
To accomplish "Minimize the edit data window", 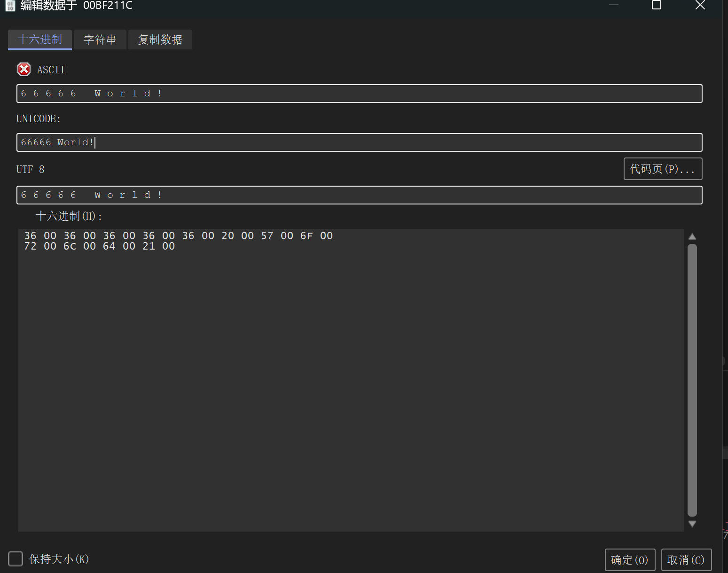I will 613,5.
